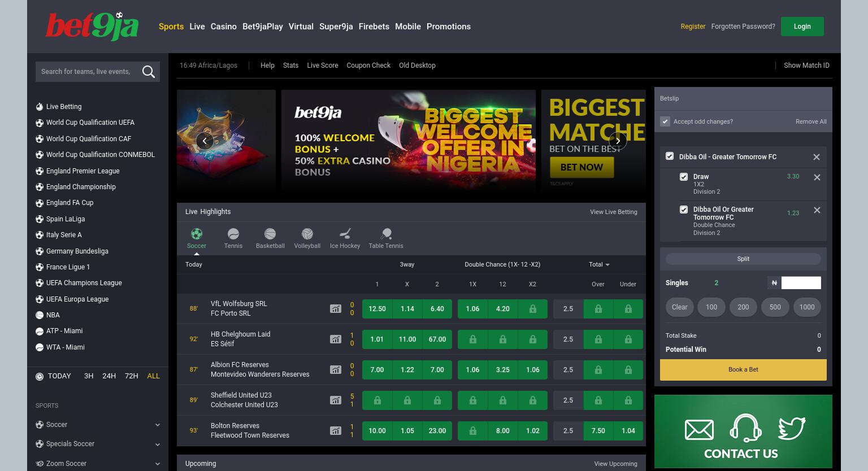Click Forgotten Password link

[x=743, y=27]
